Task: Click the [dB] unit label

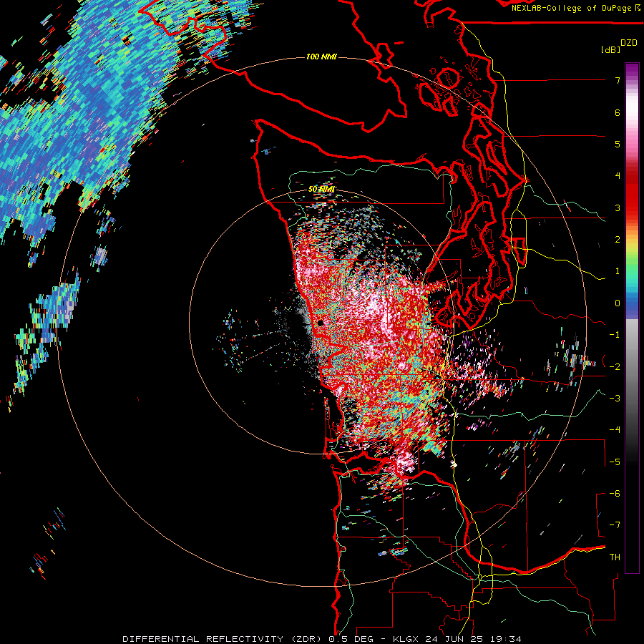Action: [x=610, y=49]
